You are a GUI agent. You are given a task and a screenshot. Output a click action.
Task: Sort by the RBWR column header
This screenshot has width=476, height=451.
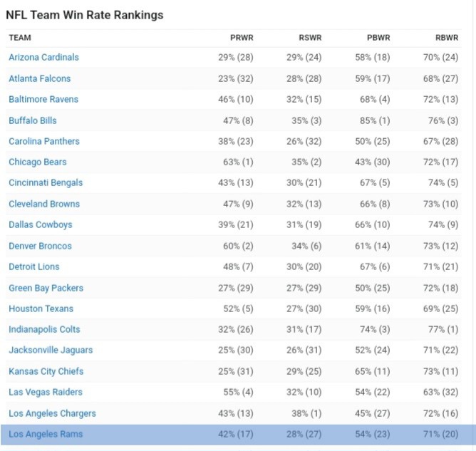click(x=447, y=38)
